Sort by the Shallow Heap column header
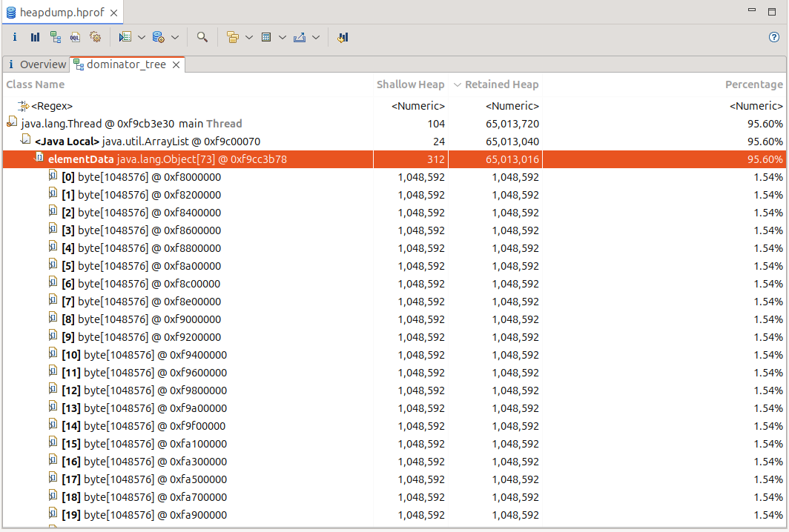The width and height of the screenshot is (789, 532). 410,84
